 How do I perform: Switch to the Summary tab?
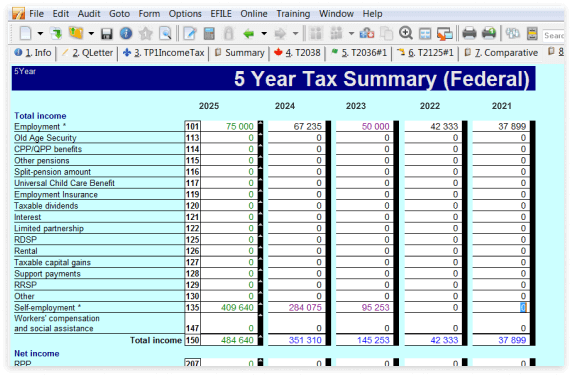coord(239,53)
